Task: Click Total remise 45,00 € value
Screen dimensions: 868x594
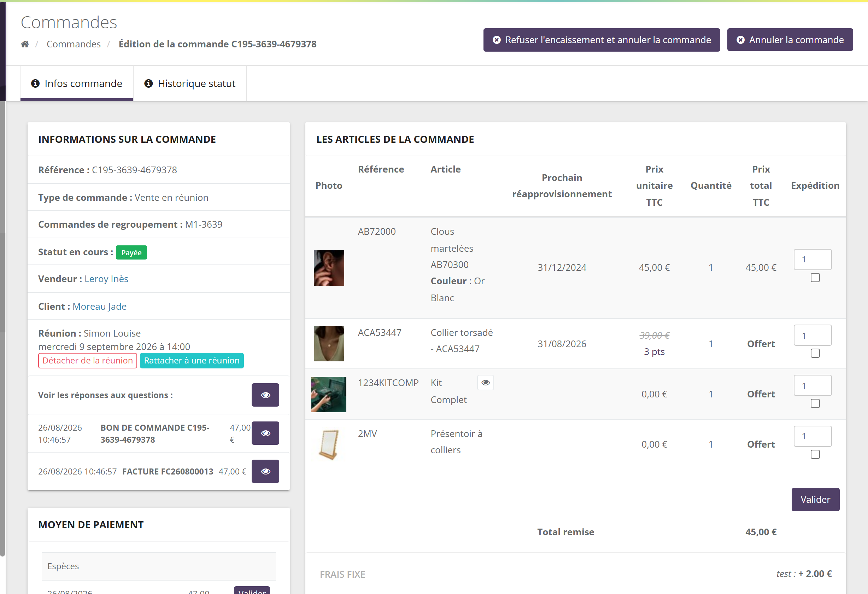Action: (x=761, y=532)
